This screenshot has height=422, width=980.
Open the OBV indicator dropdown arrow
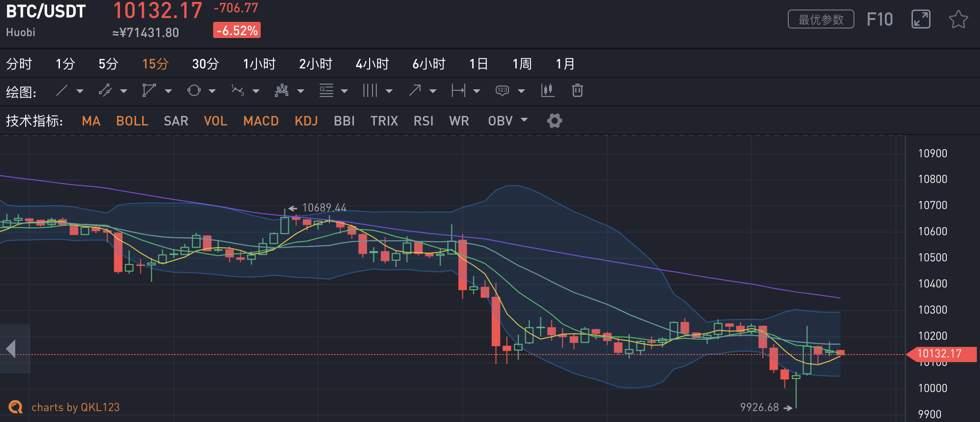tap(524, 120)
